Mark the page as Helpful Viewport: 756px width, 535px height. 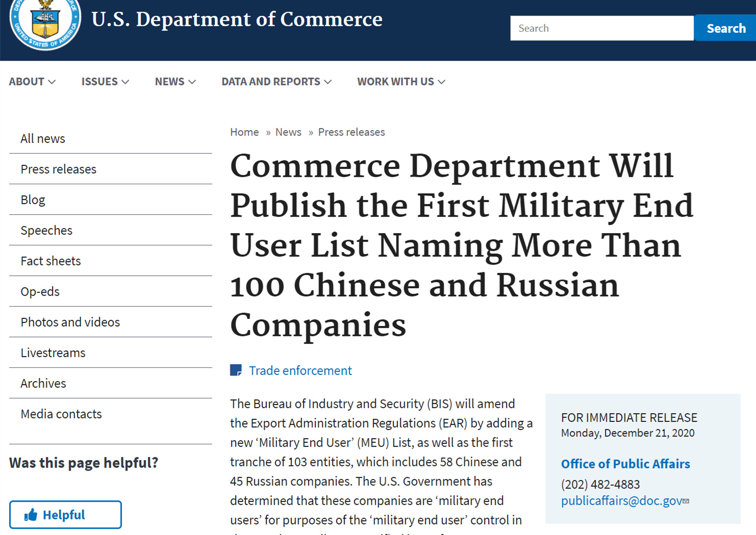(x=65, y=515)
